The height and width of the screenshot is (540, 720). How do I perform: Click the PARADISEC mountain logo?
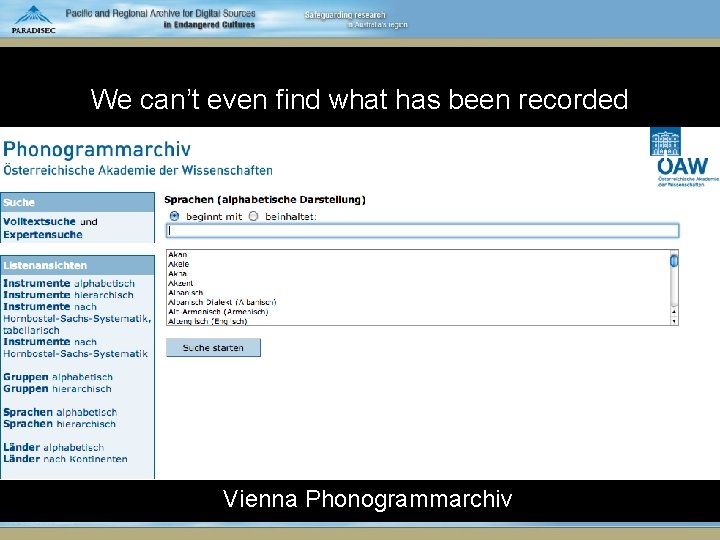(x=33, y=19)
